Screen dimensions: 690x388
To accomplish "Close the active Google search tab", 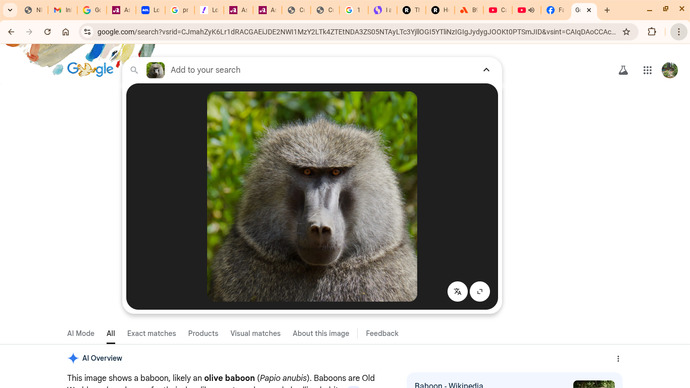I will [x=589, y=10].
